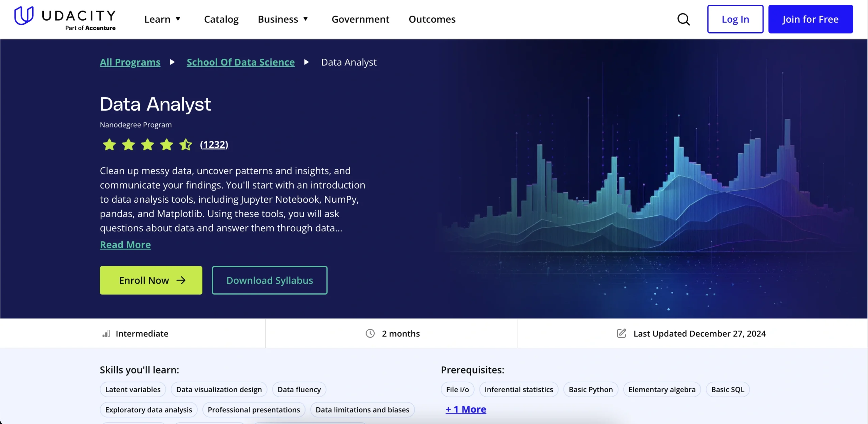The image size is (868, 424).
Task: Click Basic Python prerequisite tag
Action: tap(591, 389)
